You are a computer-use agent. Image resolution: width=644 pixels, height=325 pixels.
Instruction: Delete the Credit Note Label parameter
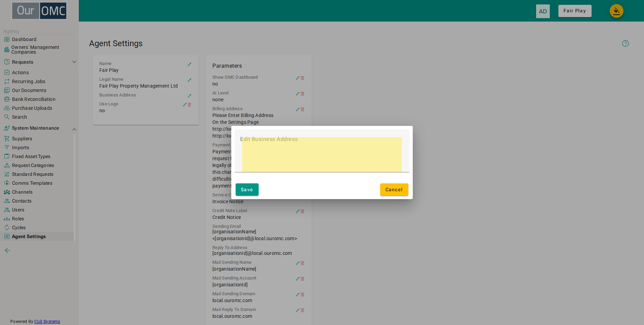click(302, 211)
